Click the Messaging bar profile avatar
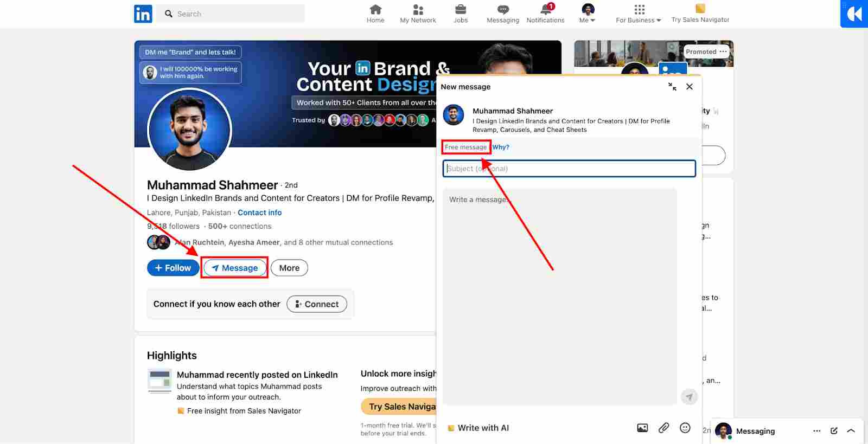 click(x=723, y=431)
